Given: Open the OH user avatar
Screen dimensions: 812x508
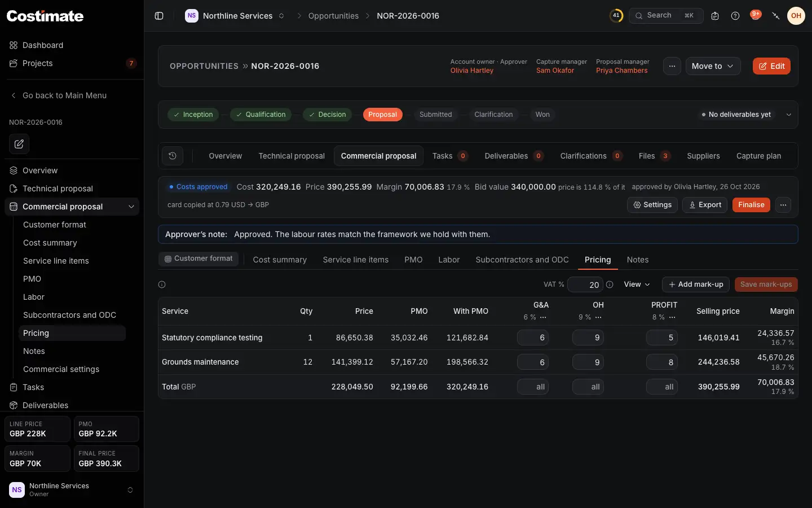Looking at the screenshot, I should (796, 16).
